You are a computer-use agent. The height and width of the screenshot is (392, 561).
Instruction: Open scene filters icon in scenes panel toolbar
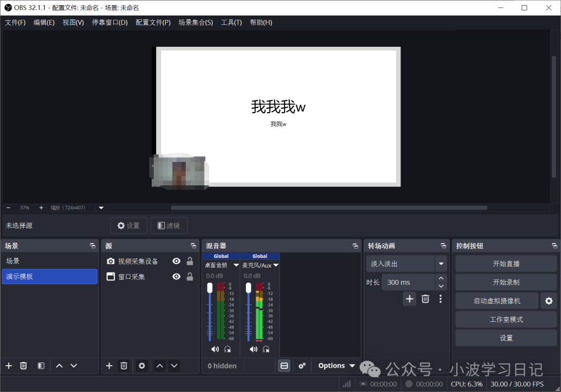tap(41, 366)
